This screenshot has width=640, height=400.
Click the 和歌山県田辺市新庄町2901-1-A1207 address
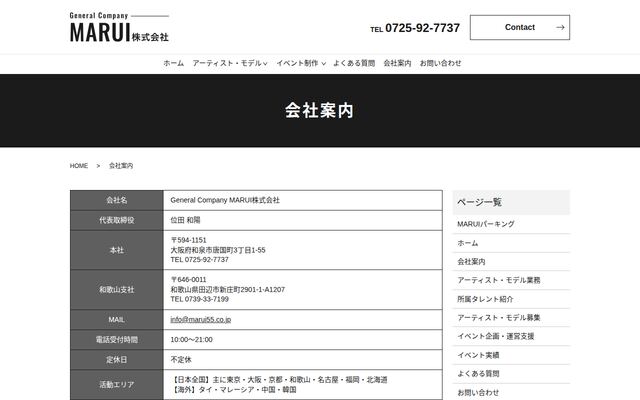click(x=228, y=290)
